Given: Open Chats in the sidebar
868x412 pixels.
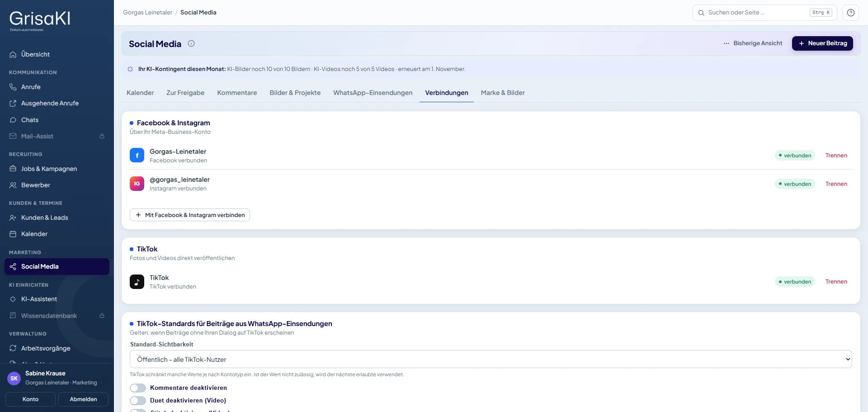Looking at the screenshot, I should (57, 120).
